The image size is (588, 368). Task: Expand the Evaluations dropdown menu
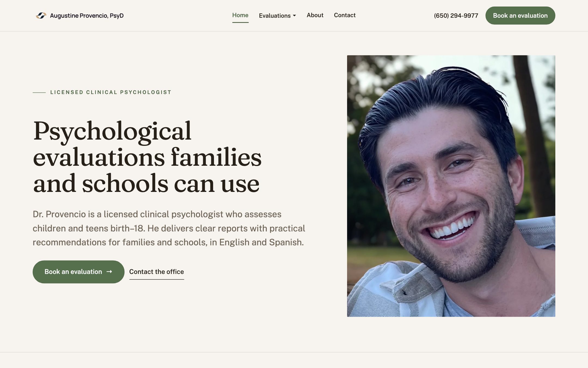point(277,16)
